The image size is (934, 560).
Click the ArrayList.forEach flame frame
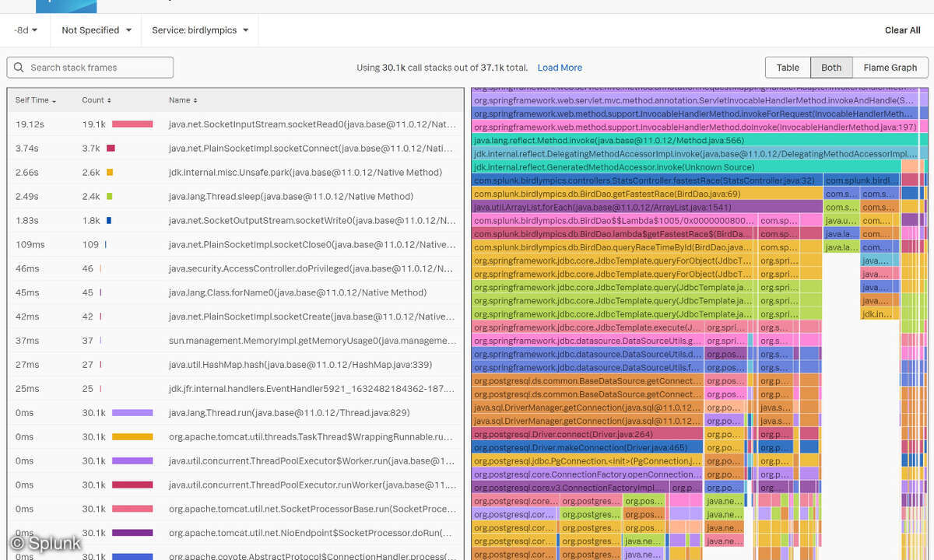point(647,208)
